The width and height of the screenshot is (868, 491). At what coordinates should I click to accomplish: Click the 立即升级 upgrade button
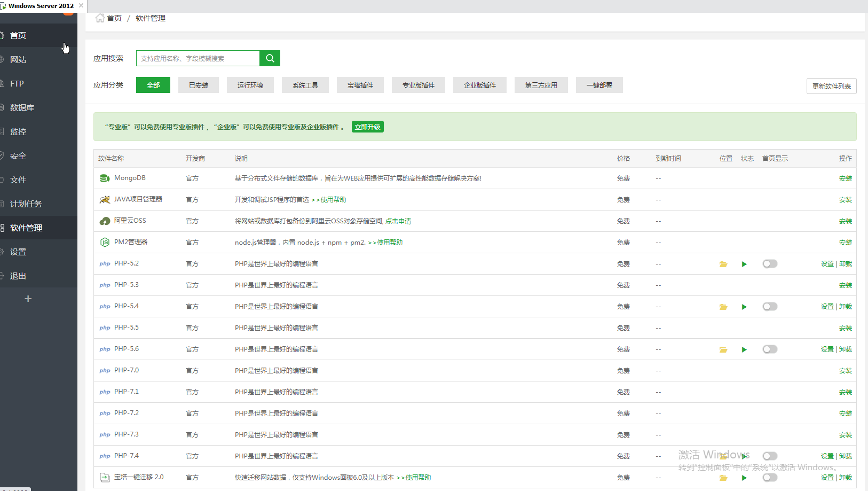(368, 127)
